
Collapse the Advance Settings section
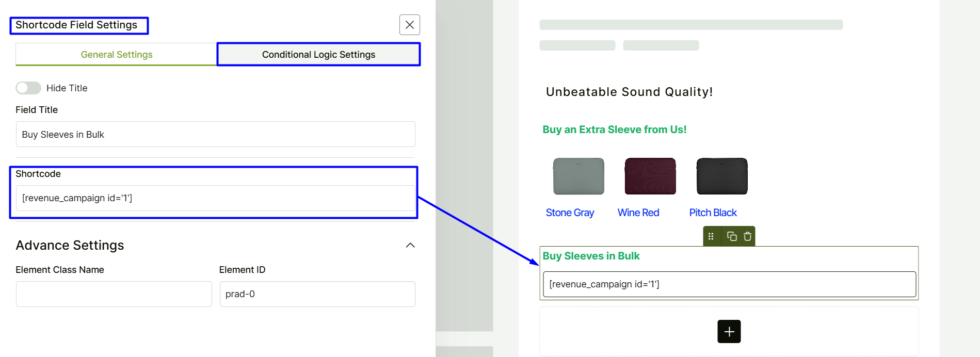[x=410, y=245]
